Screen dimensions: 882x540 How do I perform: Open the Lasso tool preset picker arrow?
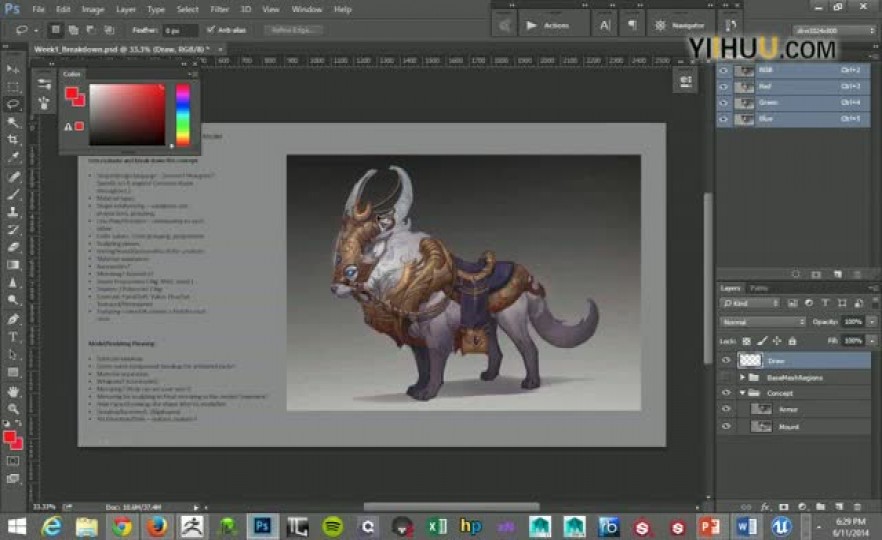(35, 30)
